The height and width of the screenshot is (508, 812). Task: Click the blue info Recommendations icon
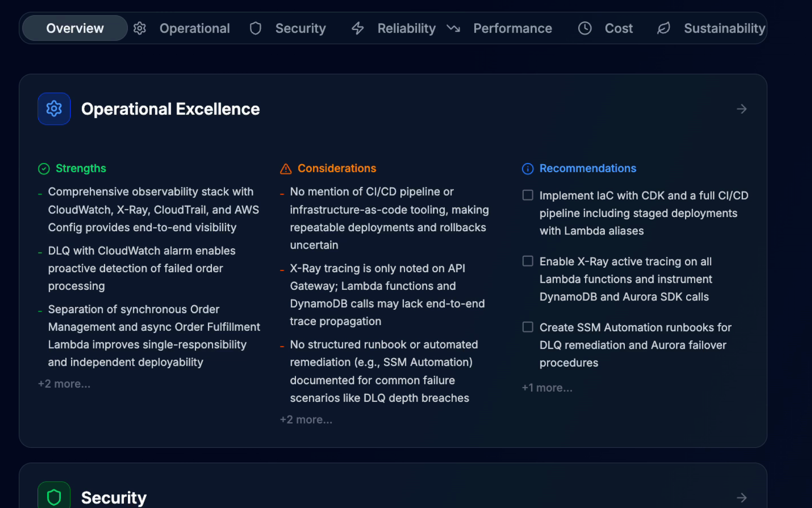tap(527, 169)
